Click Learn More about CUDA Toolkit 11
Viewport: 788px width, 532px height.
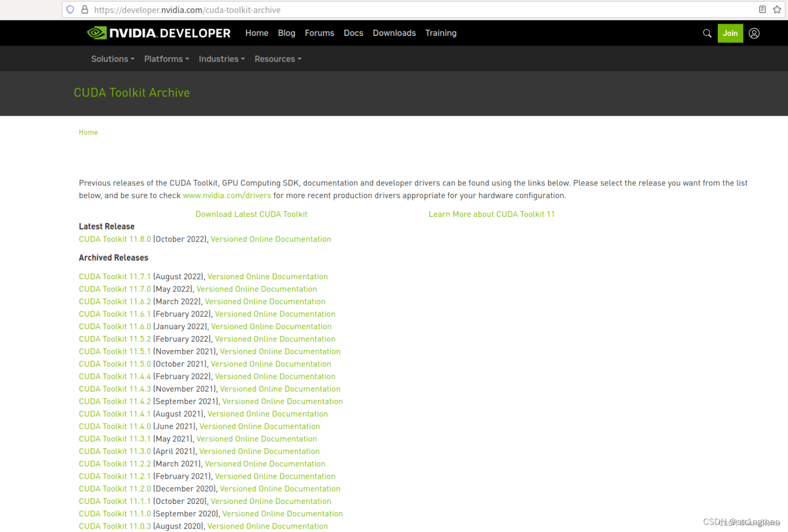(x=491, y=214)
